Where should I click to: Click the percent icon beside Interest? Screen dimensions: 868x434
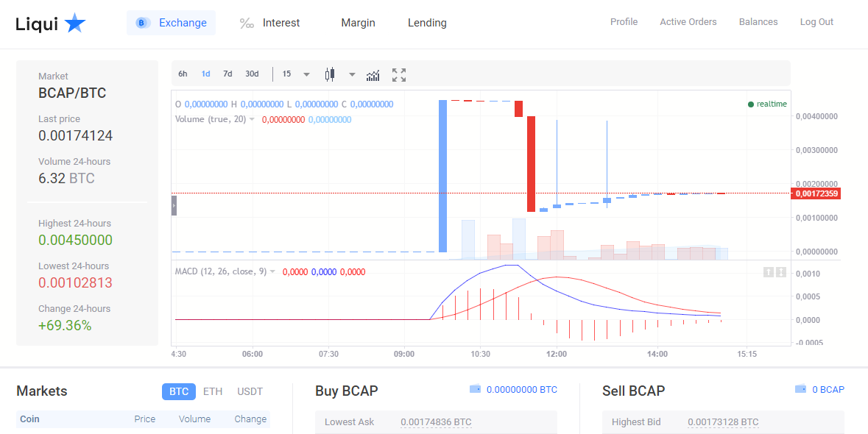(x=247, y=24)
